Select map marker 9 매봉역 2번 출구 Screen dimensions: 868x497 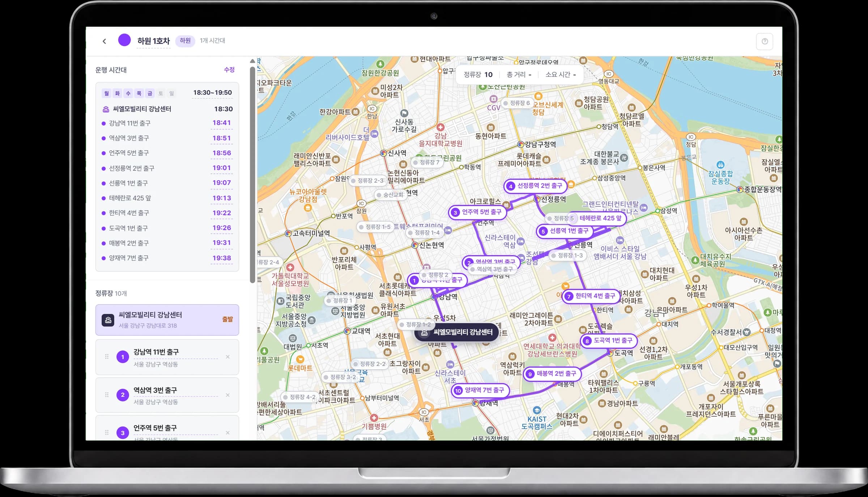tap(552, 374)
